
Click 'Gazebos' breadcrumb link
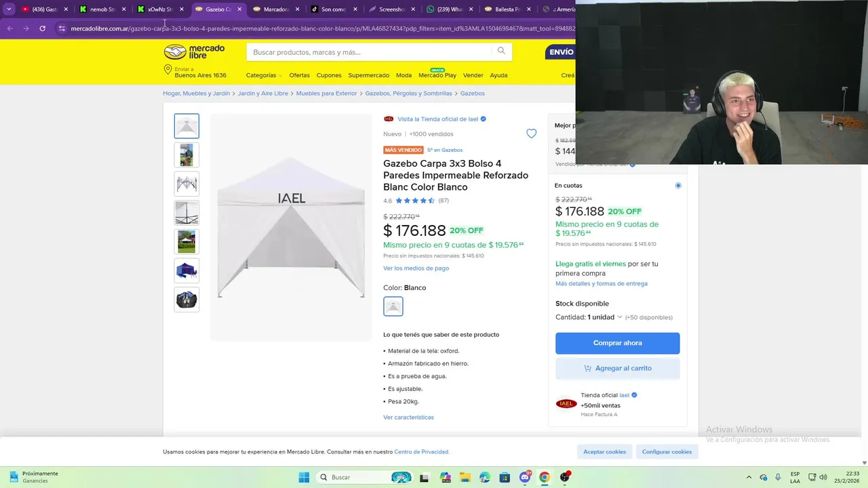click(x=473, y=94)
